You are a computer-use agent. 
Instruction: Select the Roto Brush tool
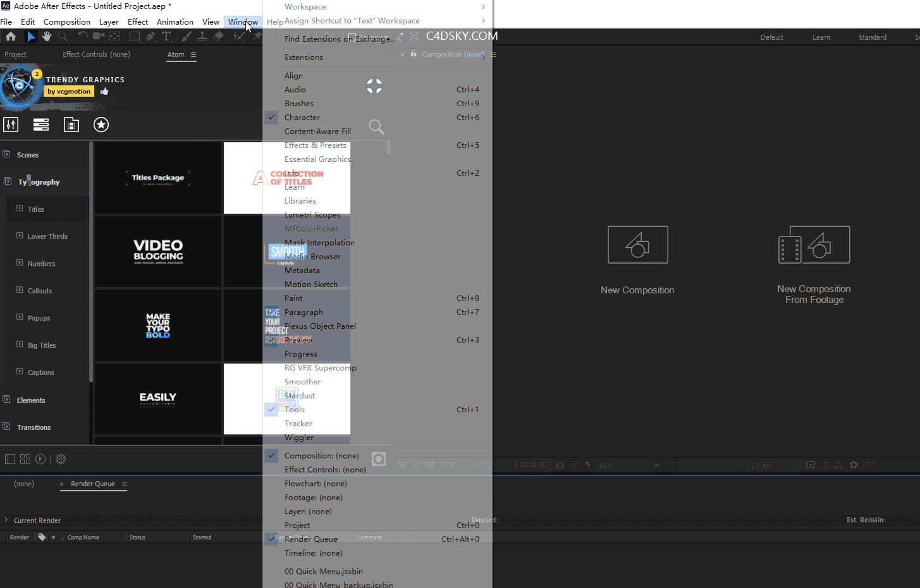coord(238,37)
